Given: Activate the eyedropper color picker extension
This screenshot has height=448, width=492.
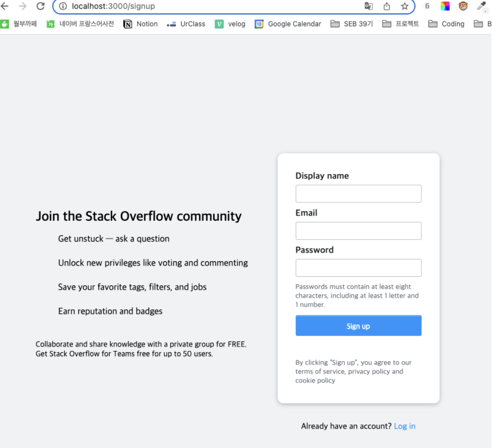Looking at the screenshot, I should (482, 6).
